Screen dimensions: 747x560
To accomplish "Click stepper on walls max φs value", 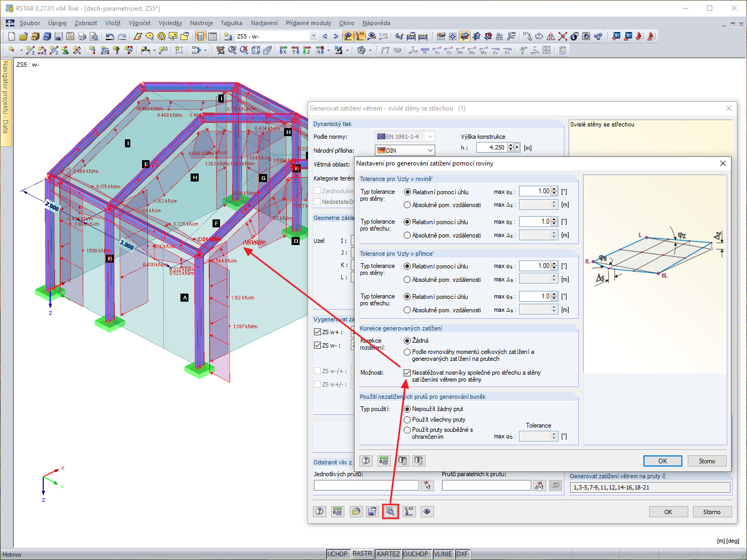I will pyautogui.click(x=554, y=266).
